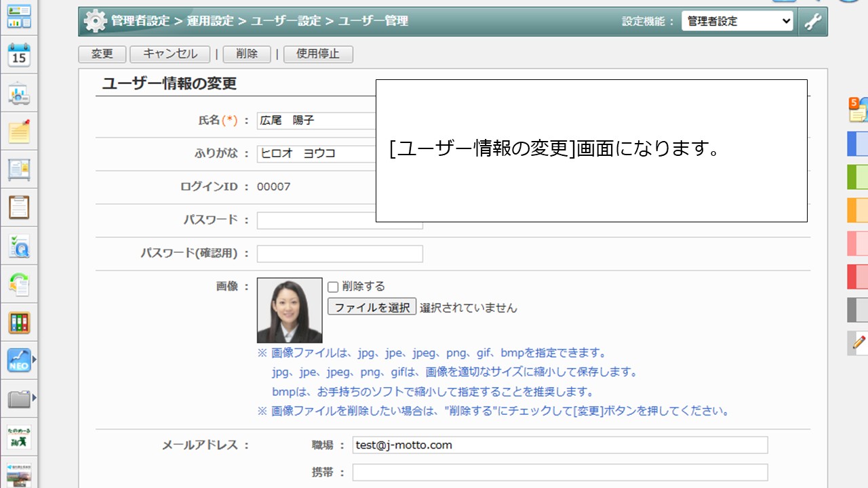Select the blue color tab on right edge
Image resolution: width=868 pixels, height=488 pixels.
coord(858,144)
